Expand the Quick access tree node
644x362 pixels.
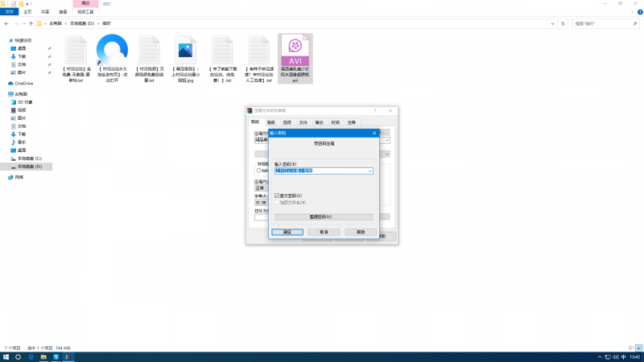point(4,39)
